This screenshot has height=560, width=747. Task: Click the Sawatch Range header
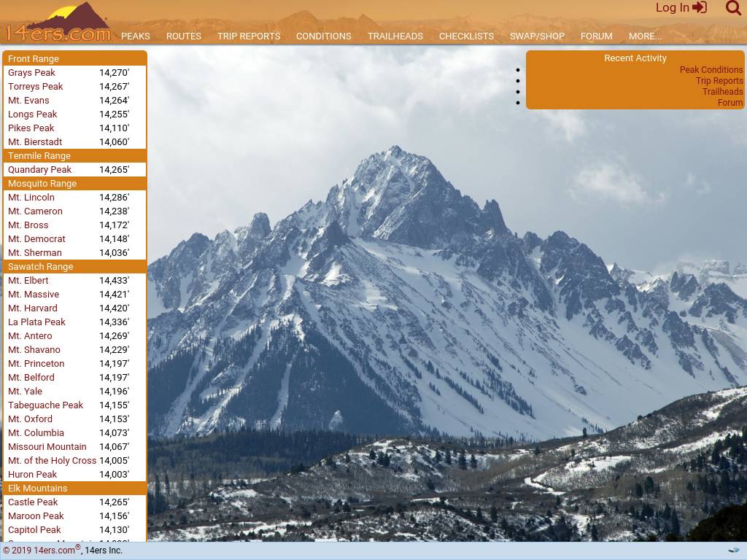(x=75, y=266)
